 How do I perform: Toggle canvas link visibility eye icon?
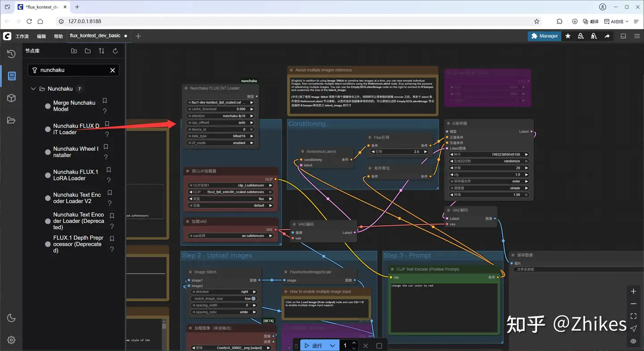pos(633,341)
